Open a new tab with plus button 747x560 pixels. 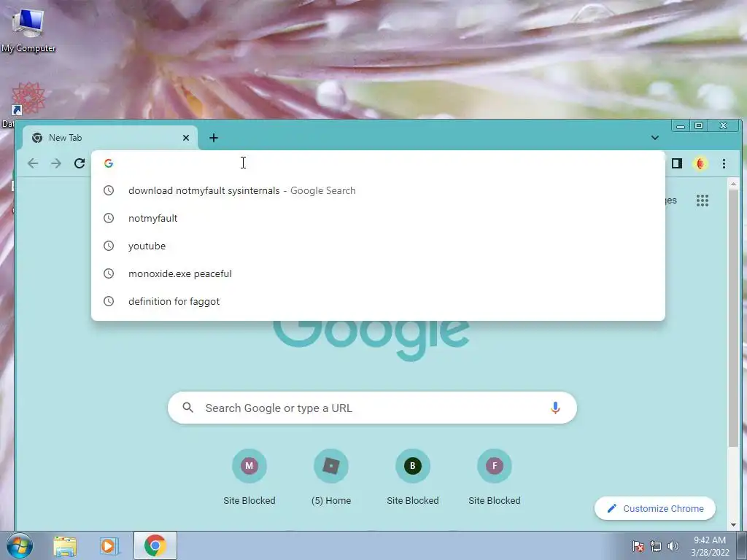click(x=214, y=138)
